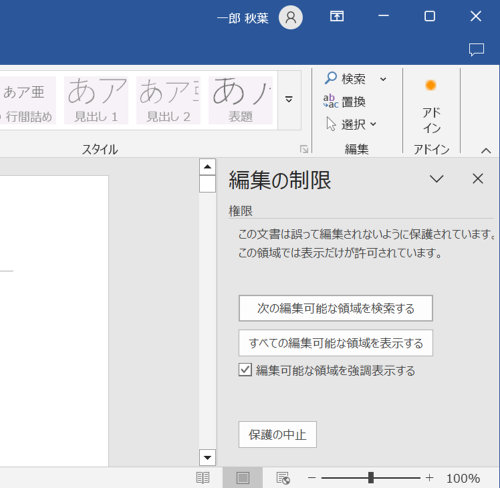The image size is (500, 488).
Task: Apply the 見出し 1 style
Action: 96,100
